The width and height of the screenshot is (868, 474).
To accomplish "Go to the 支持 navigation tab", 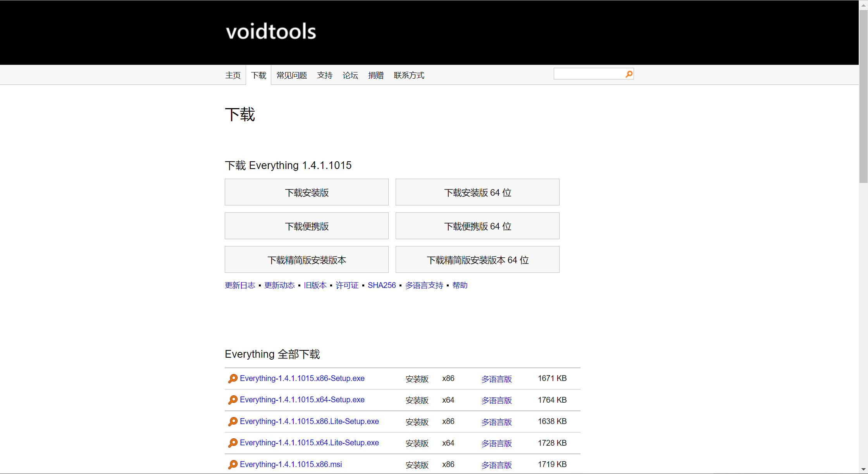I will [x=325, y=75].
